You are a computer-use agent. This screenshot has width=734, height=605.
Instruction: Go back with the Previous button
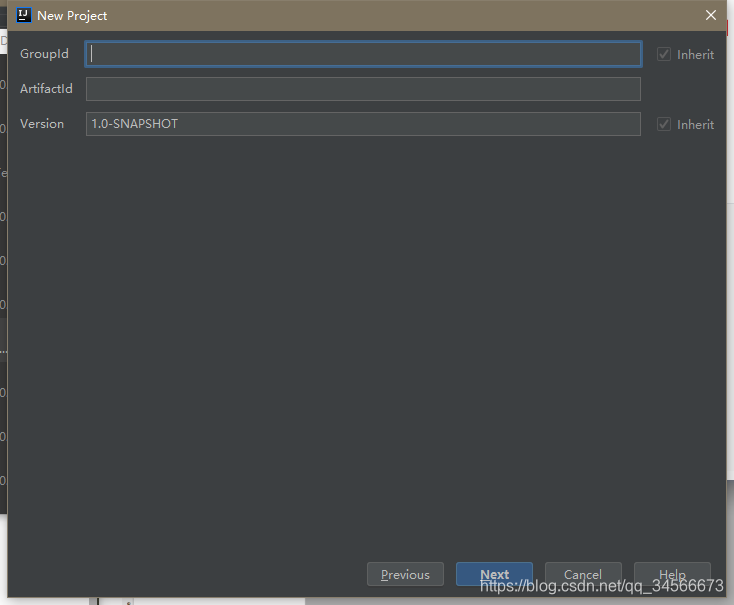click(405, 575)
